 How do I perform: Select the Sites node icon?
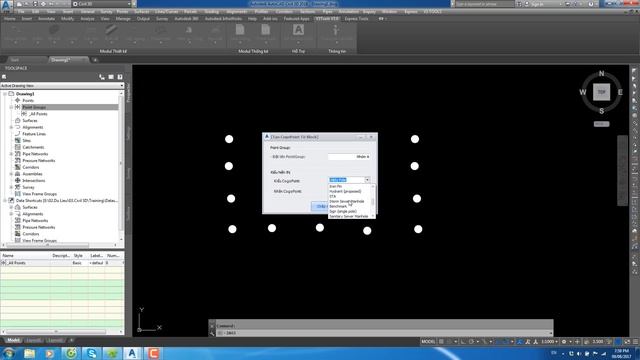click(x=18, y=140)
